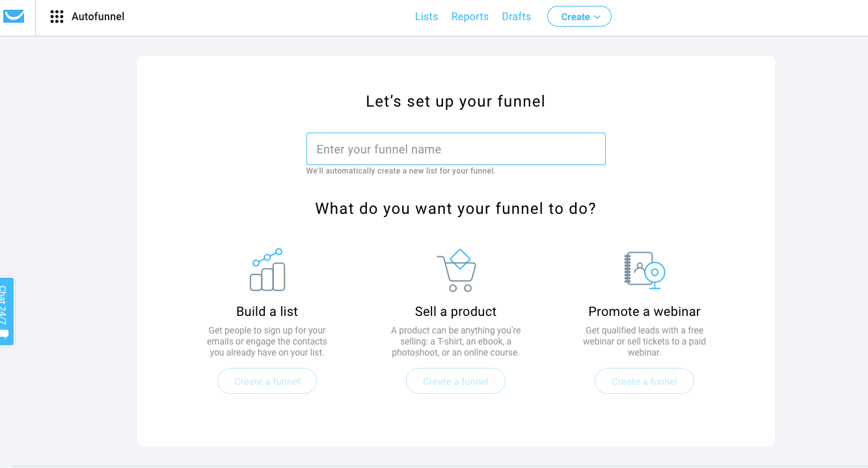Viewport: 868px width, 468px height.
Task: Expand the Create dropdown button
Action: click(x=579, y=17)
